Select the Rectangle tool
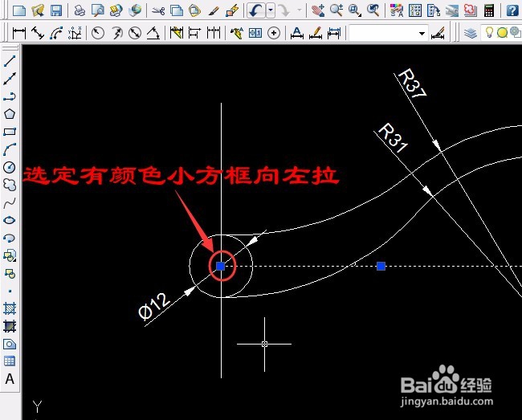Screen dimensions: 522x420 10,132
